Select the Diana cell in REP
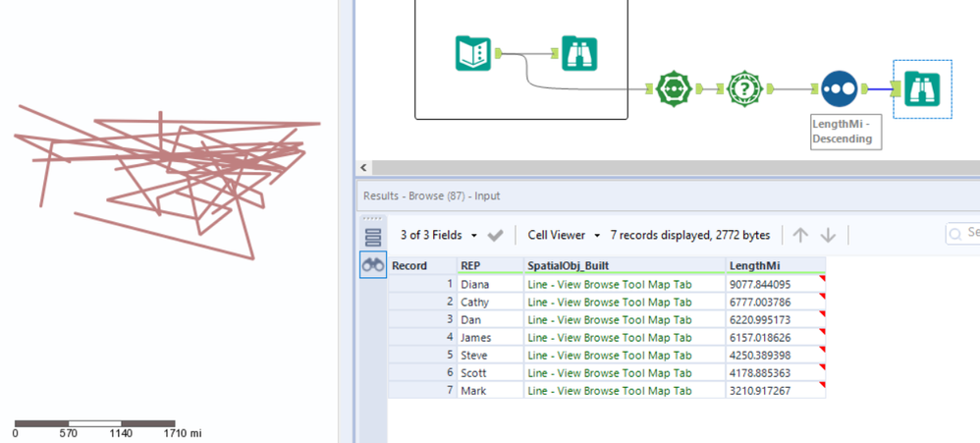Viewport: 980px width, 443px height. (491, 284)
